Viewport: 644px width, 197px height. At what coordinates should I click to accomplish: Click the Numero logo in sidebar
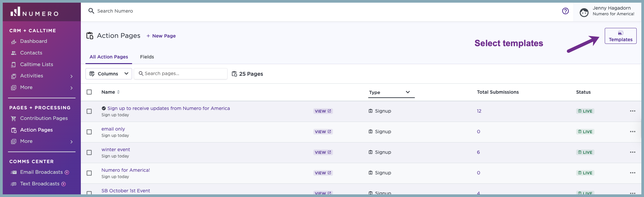pyautogui.click(x=35, y=12)
